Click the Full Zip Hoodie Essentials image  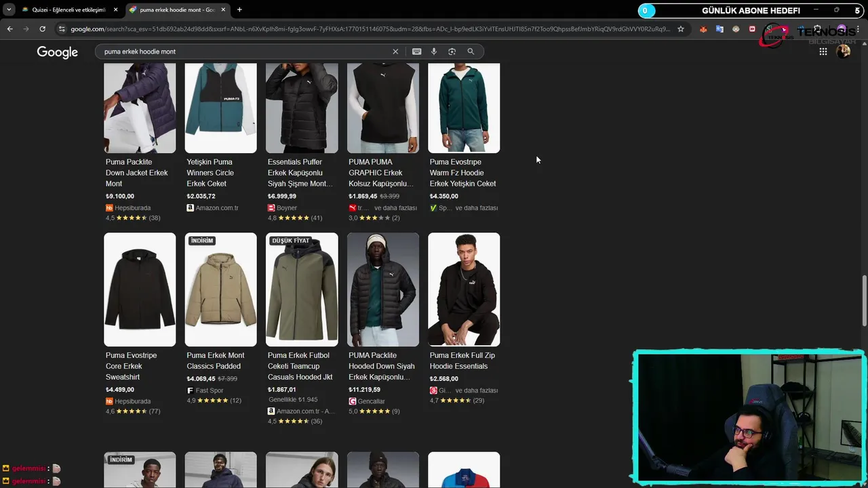[x=464, y=289]
